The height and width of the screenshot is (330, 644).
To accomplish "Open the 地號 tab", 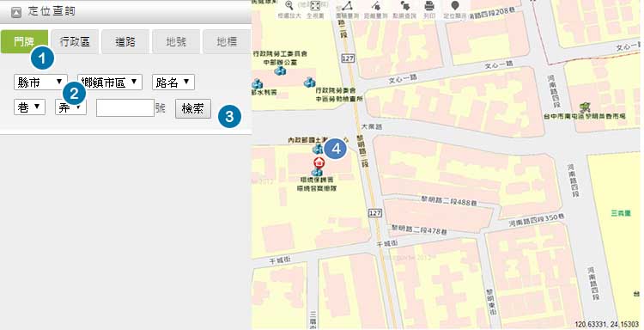I will [176, 41].
